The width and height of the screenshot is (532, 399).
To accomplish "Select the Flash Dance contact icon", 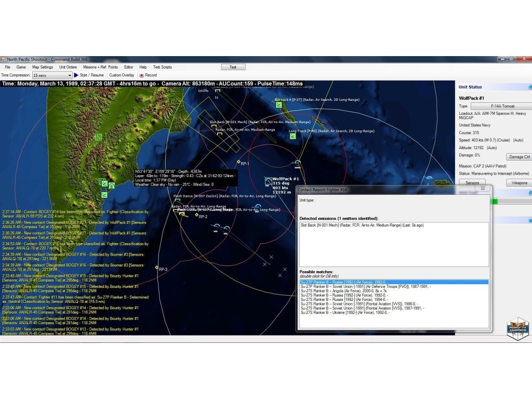I will [178, 201].
